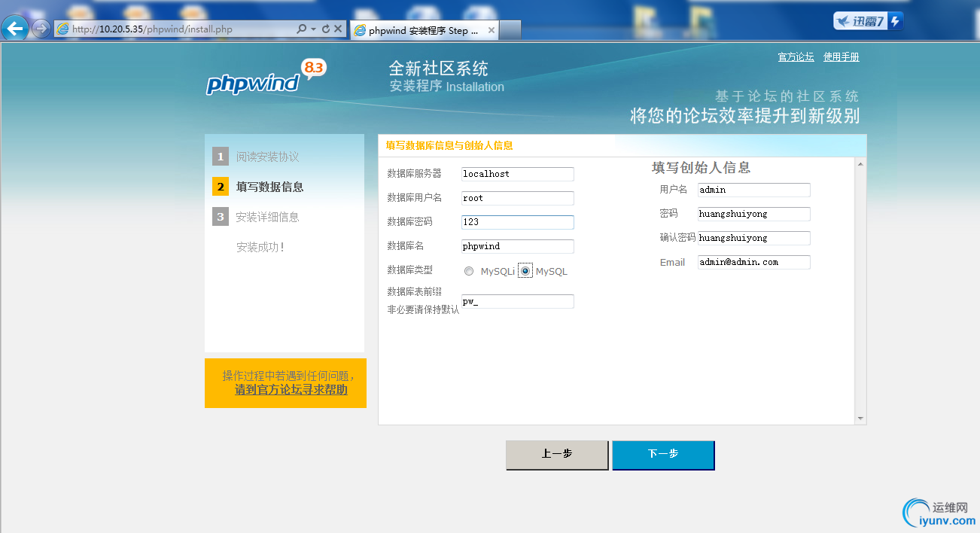Screen dimensions: 980x533
Task: Click the 用户名 input with admin
Action: pos(754,190)
